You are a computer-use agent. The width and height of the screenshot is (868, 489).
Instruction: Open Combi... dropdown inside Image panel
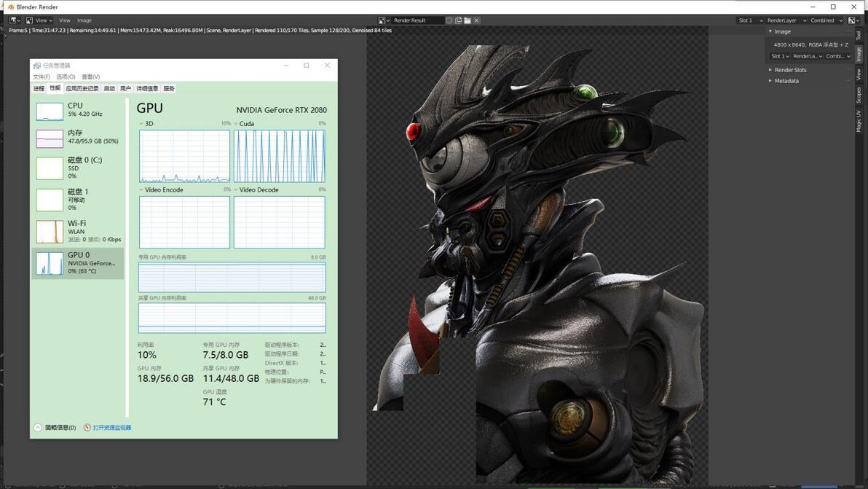837,56
